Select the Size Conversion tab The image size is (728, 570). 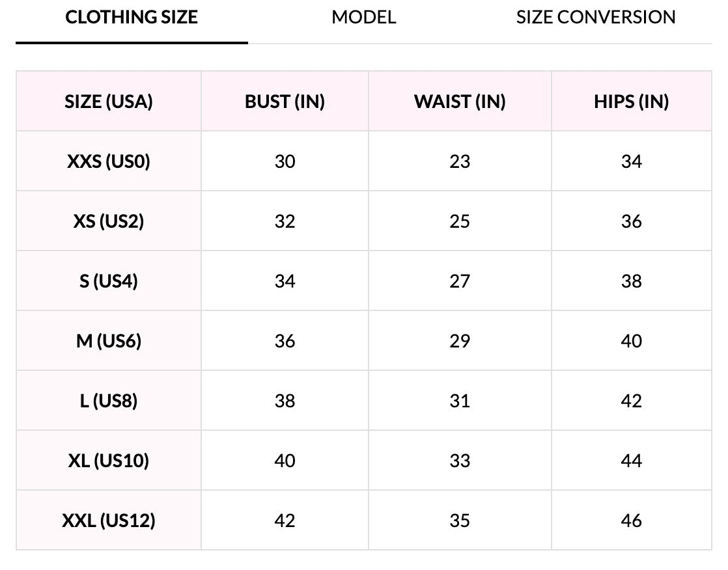pos(596,18)
